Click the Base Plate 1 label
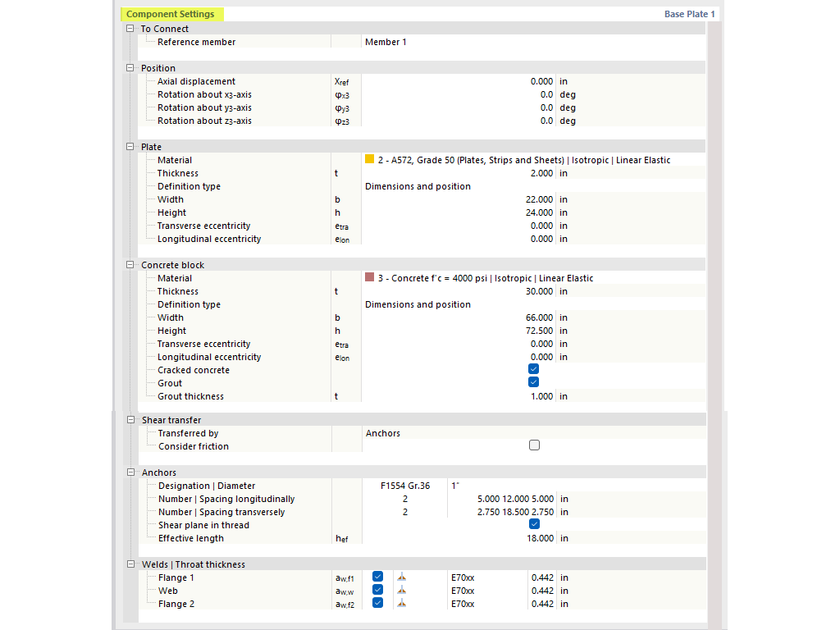Screen dimensions: 840x630 pyautogui.click(x=690, y=14)
